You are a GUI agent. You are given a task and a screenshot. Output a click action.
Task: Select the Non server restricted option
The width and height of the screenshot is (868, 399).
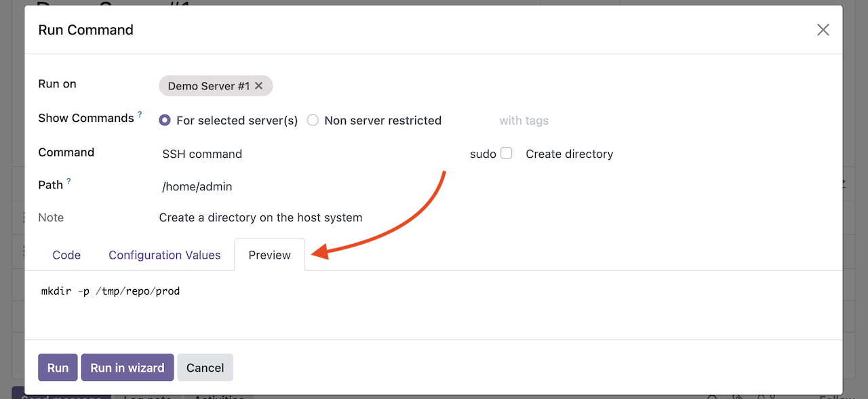313,121
